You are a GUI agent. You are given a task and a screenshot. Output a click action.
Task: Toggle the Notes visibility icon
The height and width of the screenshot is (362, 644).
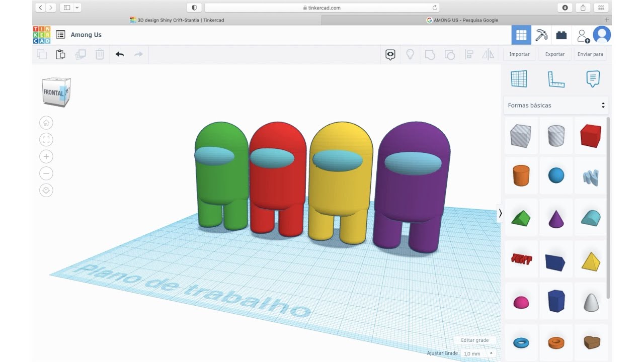390,54
